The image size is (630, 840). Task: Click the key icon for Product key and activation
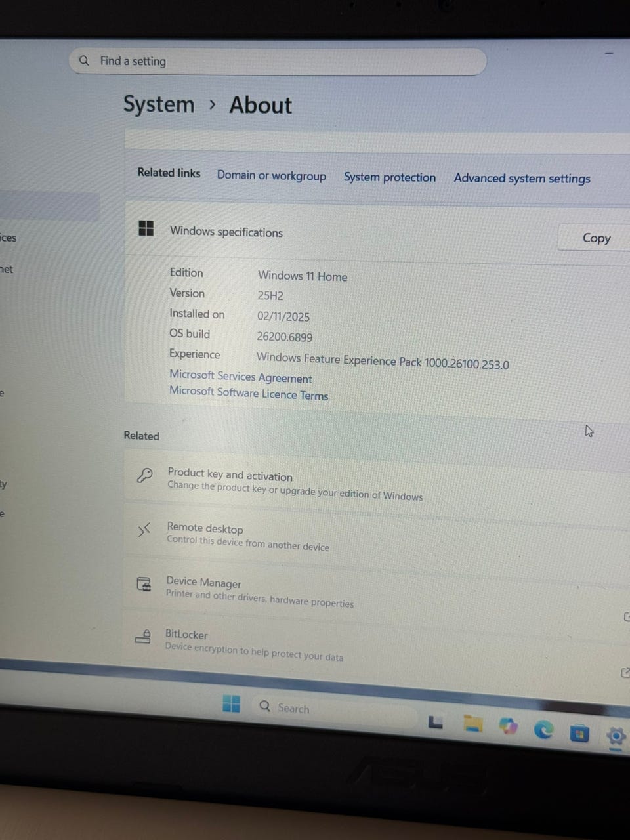[x=144, y=475]
